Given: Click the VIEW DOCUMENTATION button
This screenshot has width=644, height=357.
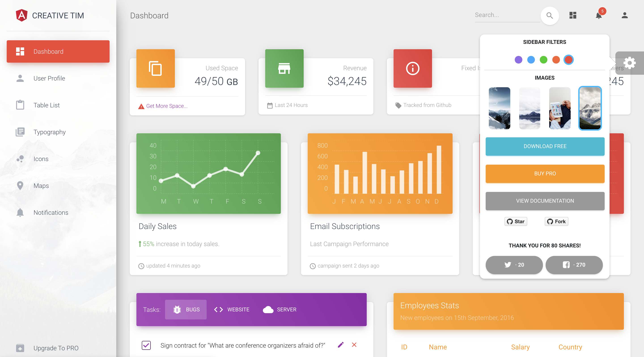Looking at the screenshot, I should 544,200.
